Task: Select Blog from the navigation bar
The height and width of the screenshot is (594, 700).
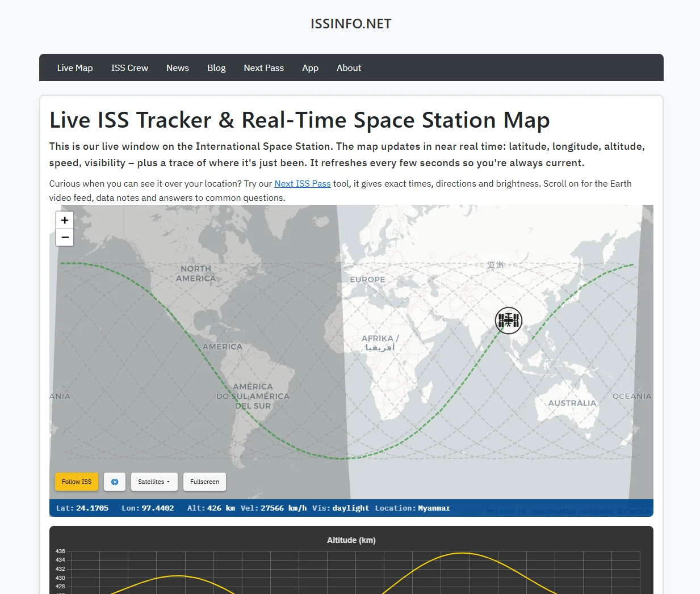Action: click(216, 68)
